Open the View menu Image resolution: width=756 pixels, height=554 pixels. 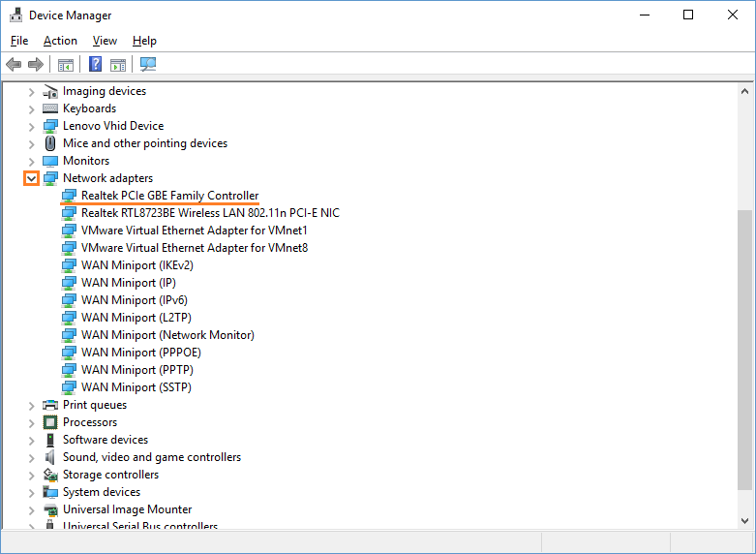point(105,41)
